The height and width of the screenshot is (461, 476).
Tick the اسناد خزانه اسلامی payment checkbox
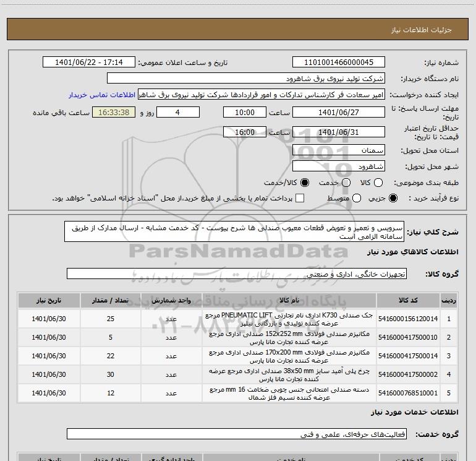pyautogui.click(x=300, y=198)
